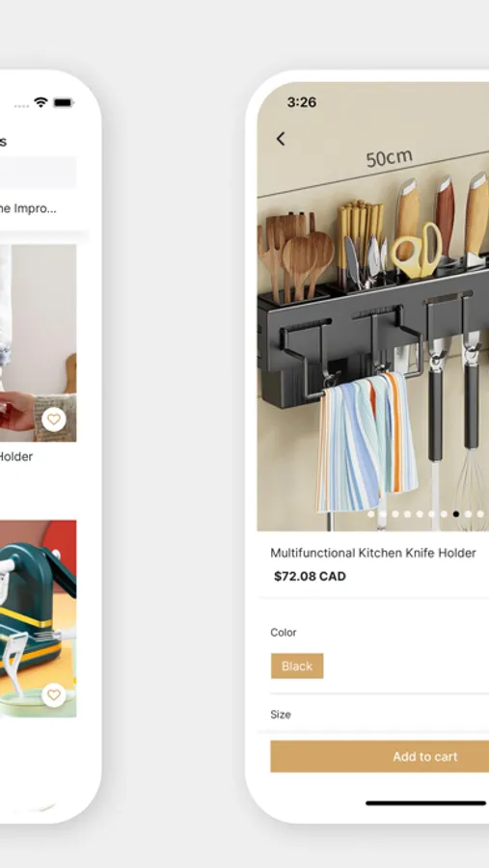Tap the search field in listing screen

pos(39,173)
